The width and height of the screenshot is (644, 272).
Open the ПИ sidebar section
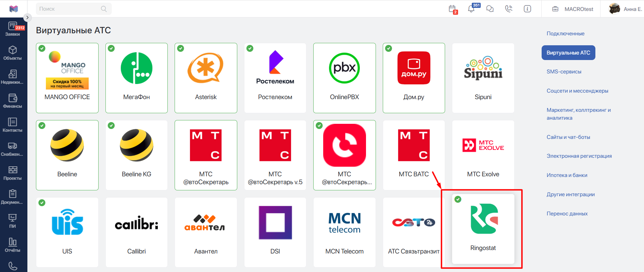pyautogui.click(x=13, y=221)
